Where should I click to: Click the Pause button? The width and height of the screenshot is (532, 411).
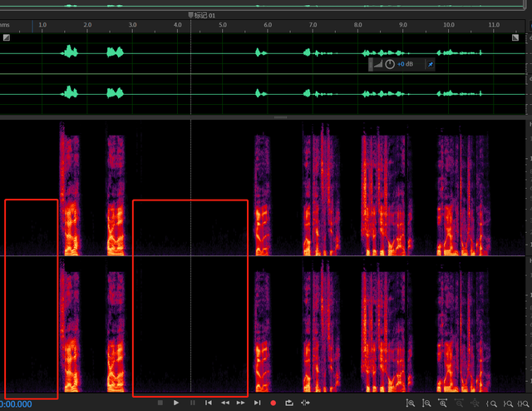(192, 403)
